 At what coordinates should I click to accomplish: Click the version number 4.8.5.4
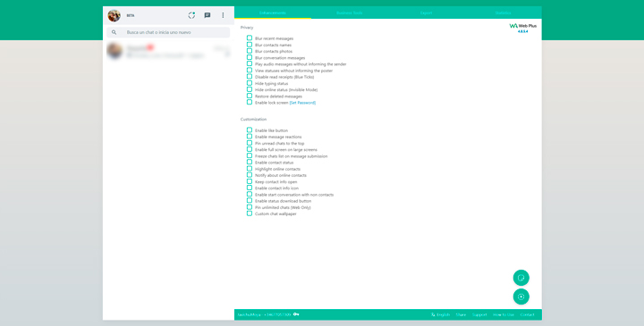pyautogui.click(x=523, y=31)
